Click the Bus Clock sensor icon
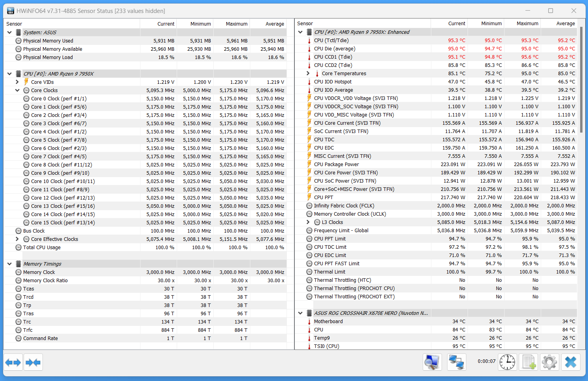Image resolution: width=588 pixels, height=381 pixels. pyautogui.click(x=18, y=231)
